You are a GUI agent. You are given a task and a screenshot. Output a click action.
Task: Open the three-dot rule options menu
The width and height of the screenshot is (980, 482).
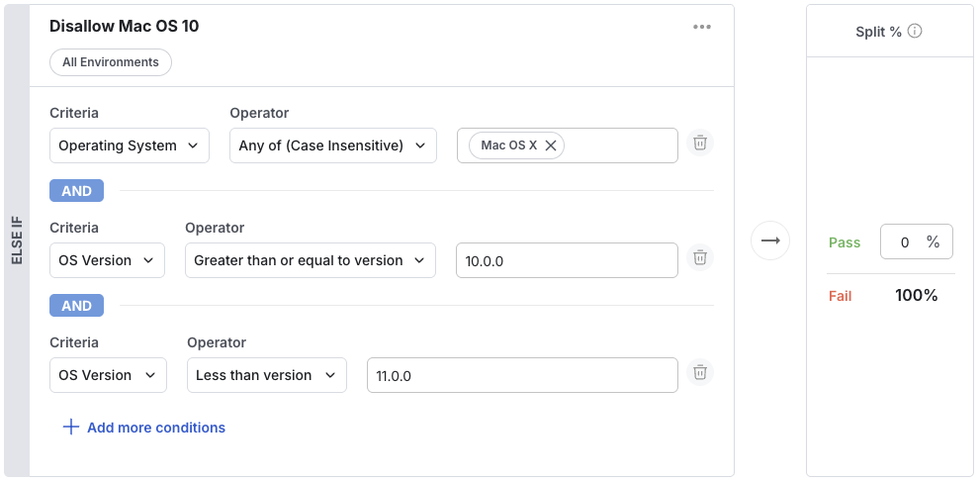tap(702, 27)
